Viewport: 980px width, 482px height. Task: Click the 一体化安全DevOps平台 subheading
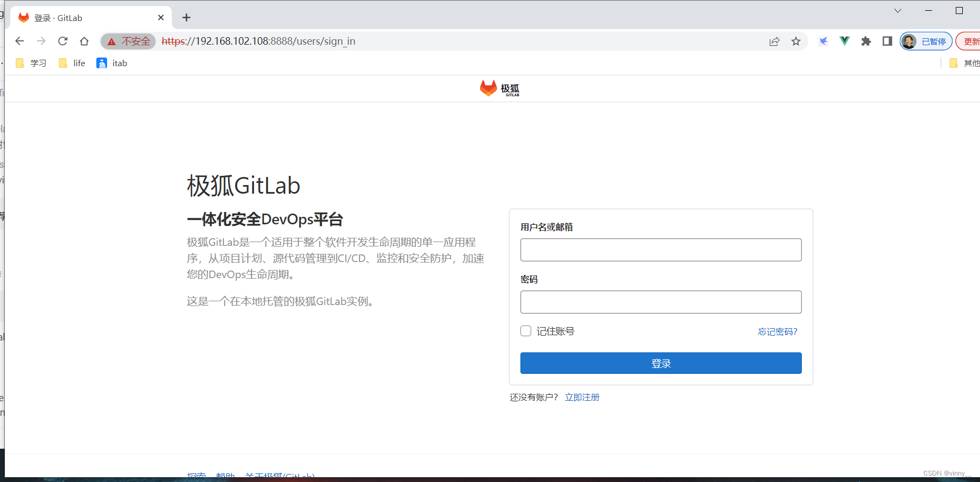coord(265,219)
